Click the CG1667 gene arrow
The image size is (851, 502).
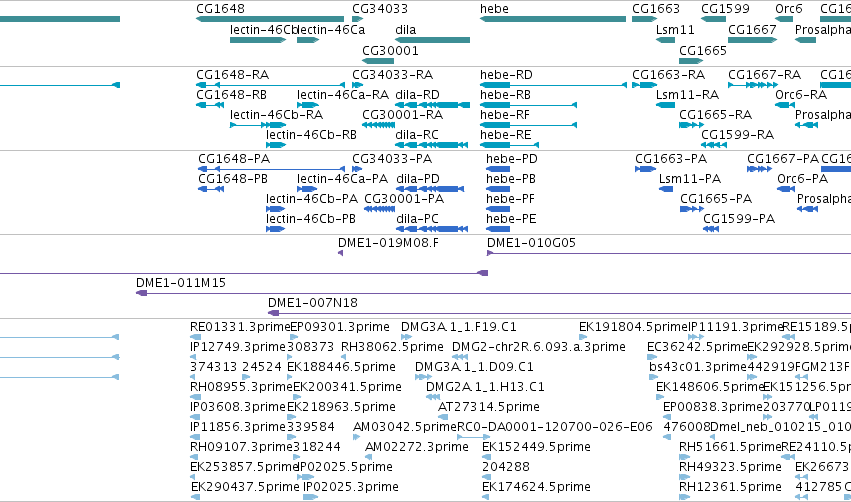[x=753, y=40]
